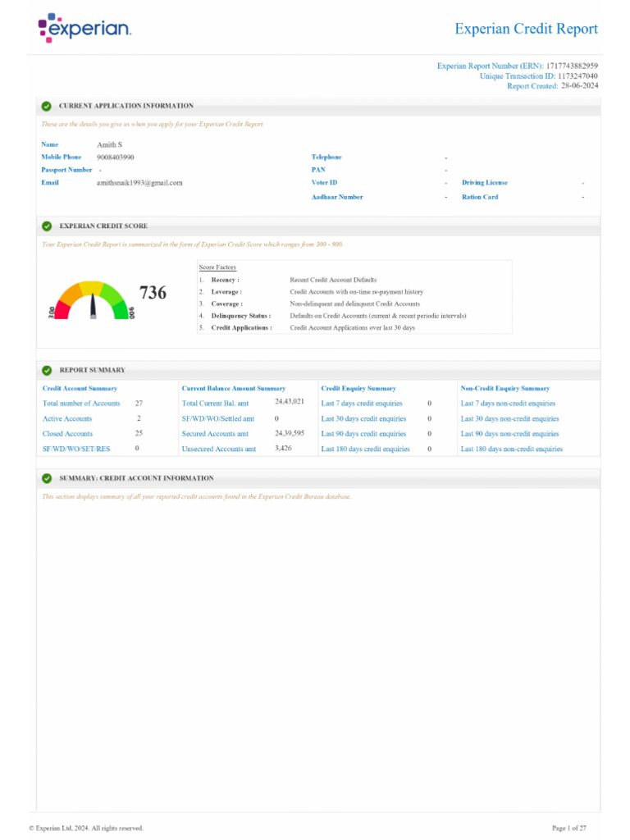The width and height of the screenshot is (630, 840).
Task: Click Current Balance Amount Summary heading
Action: (x=234, y=388)
